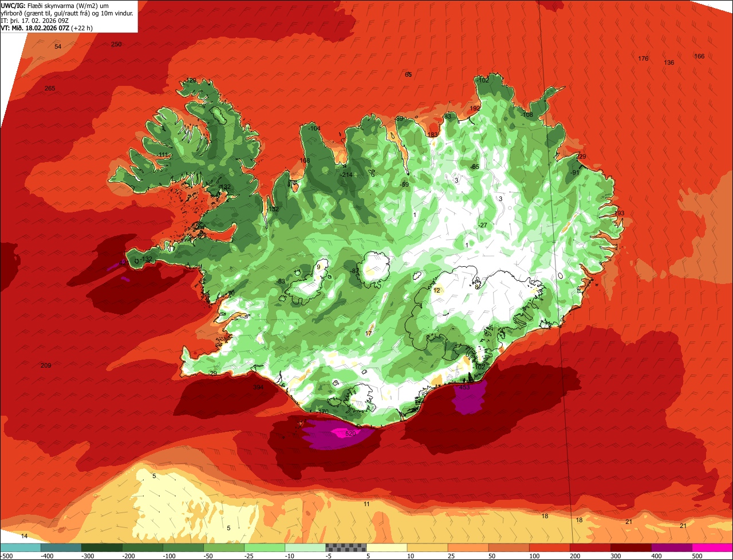Image resolution: width=733 pixels, height=560 pixels.
Task: Click the '11' value in the southern ocean
Action: click(x=366, y=504)
